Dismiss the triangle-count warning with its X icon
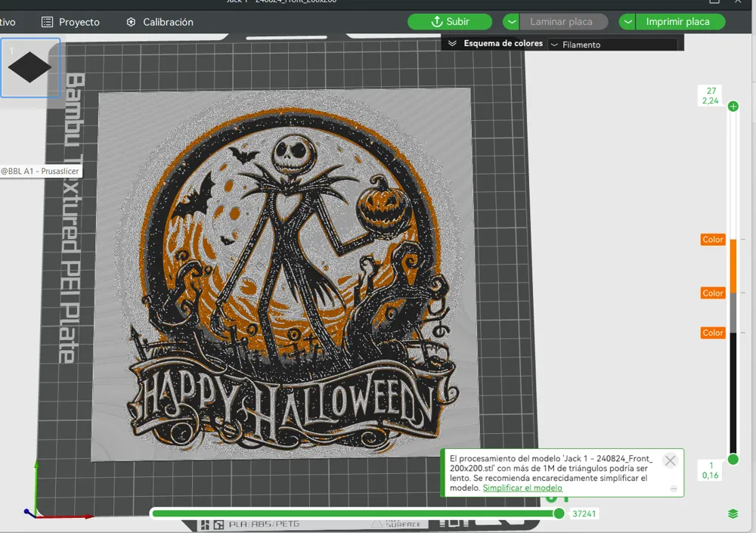This screenshot has height=533, width=756. pyautogui.click(x=670, y=460)
